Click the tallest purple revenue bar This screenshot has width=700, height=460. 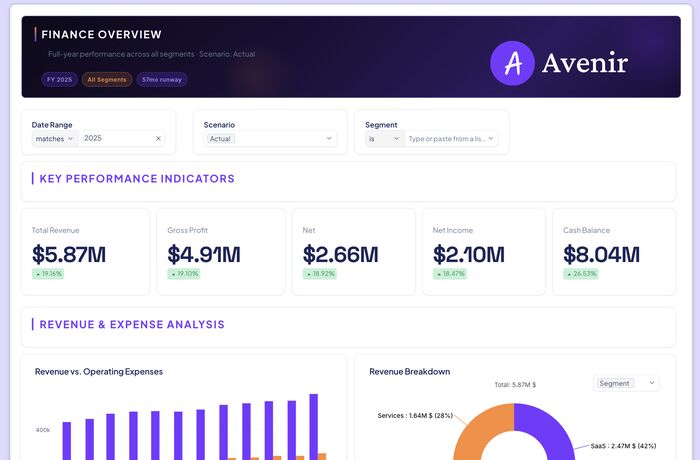[x=314, y=427]
